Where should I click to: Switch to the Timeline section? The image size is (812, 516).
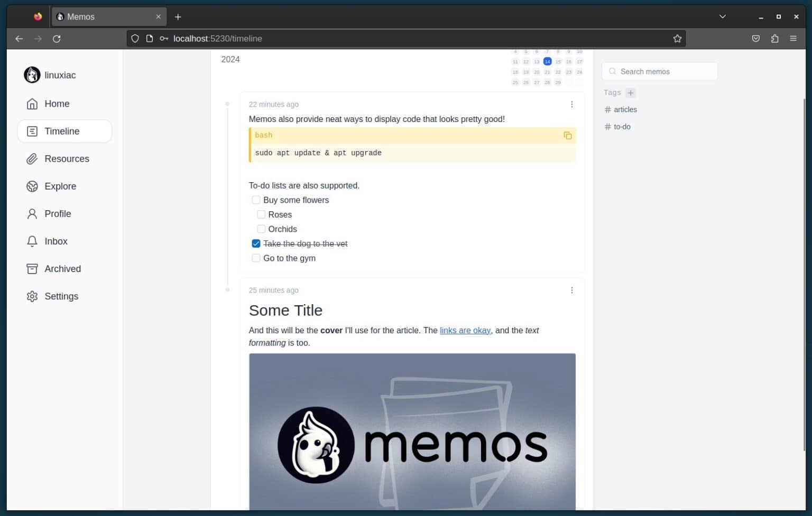coord(62,131)
